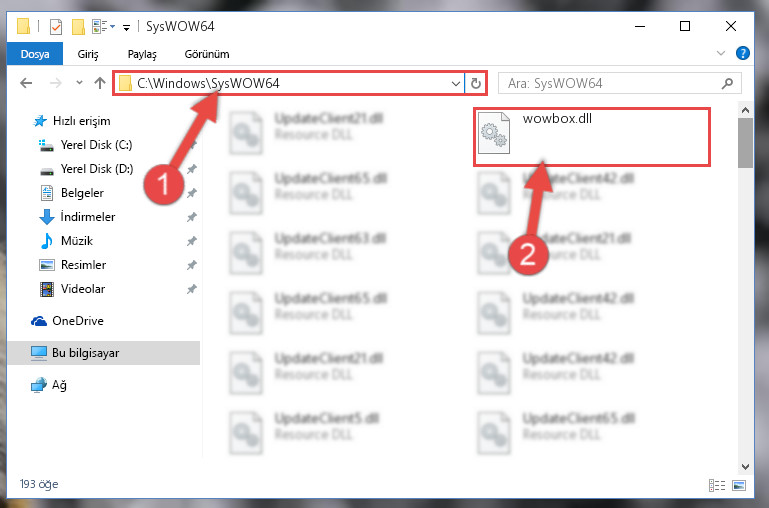The height and width of the screenshot is (508, 769).
Task: Open the address bar history dropdown
Action: (x=456, y=83)
